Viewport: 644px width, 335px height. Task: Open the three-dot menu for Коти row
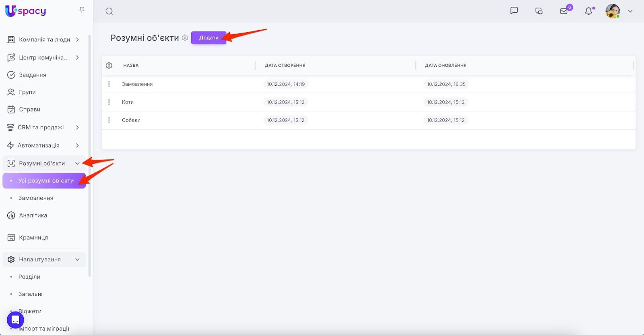pyautogui.click(x=109, y=102)
